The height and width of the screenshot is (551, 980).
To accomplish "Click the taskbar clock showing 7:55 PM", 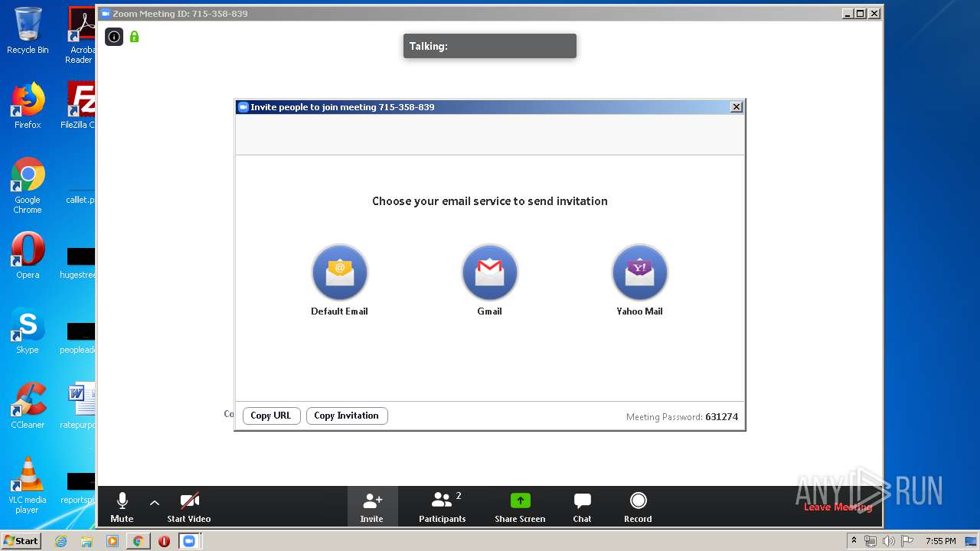I will [940, 541].
